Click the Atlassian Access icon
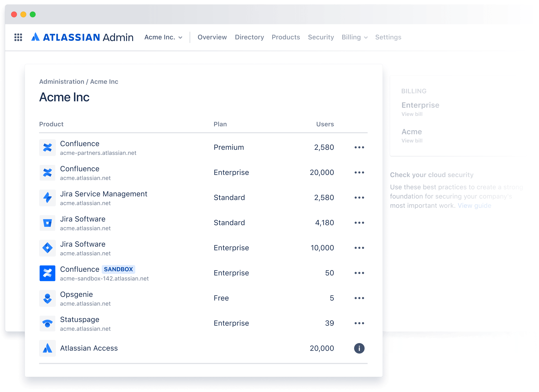 coord(47,348)
